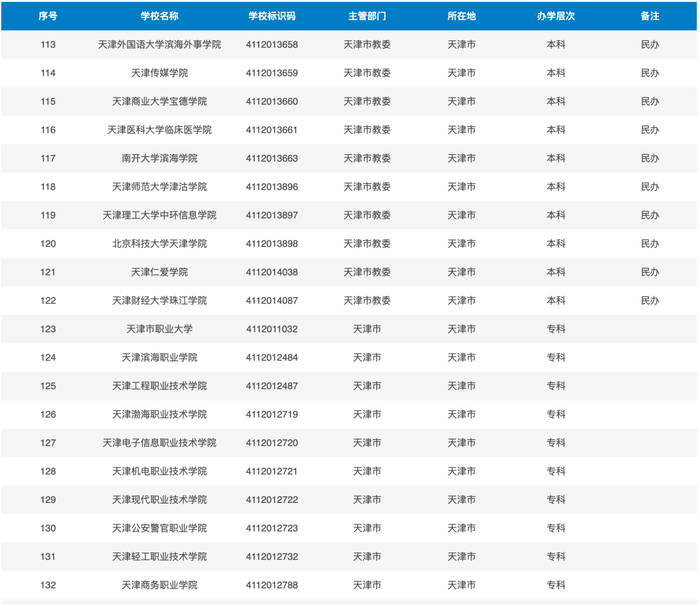Select school name 天津滨海职业学院
This screenshot has width=700, height=606.
[x=159, y=358]
